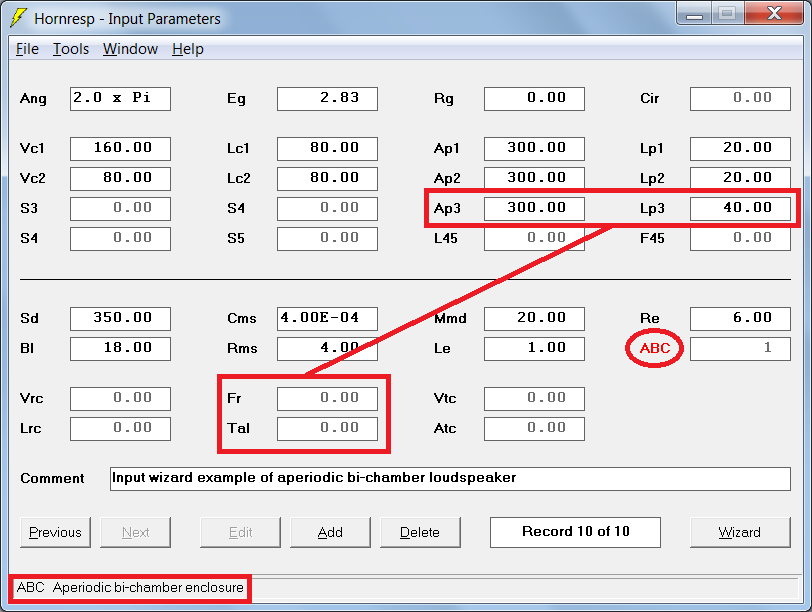812x612 pixels.
Task: Click the Delete record button
Action: pyautogui.click(x=420, y=532)
